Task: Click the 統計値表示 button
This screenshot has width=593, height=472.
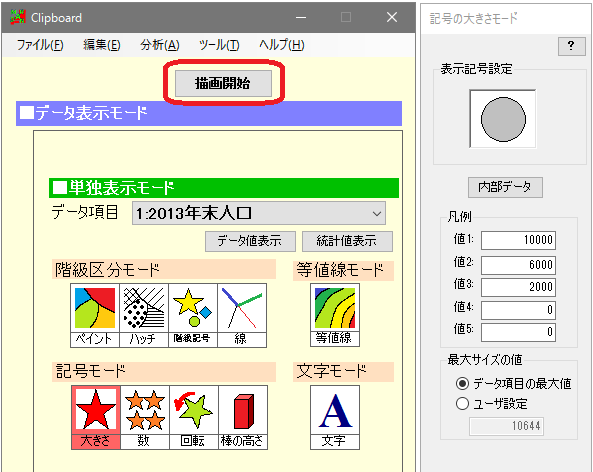Action: (347, 241)
